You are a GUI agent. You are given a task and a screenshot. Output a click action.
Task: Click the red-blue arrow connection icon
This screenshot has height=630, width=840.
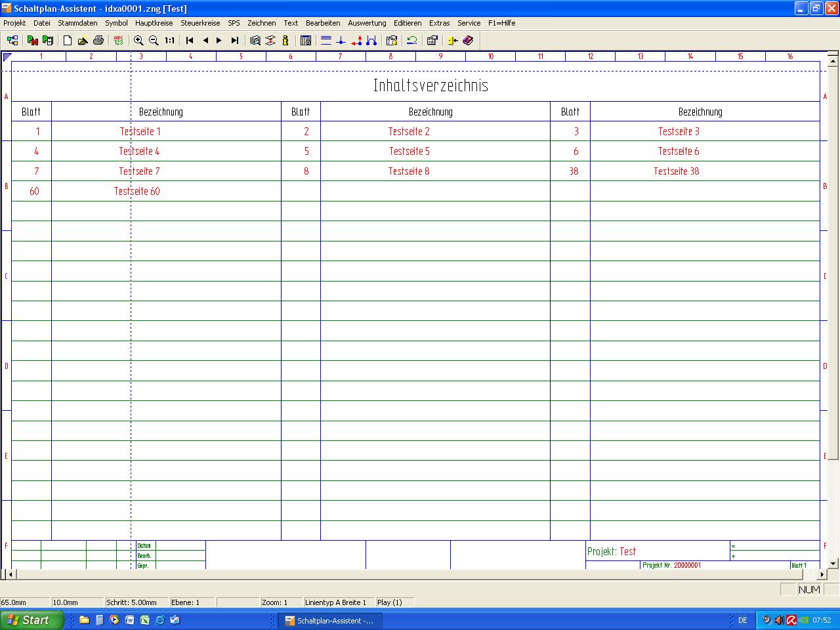click(356, 41)
